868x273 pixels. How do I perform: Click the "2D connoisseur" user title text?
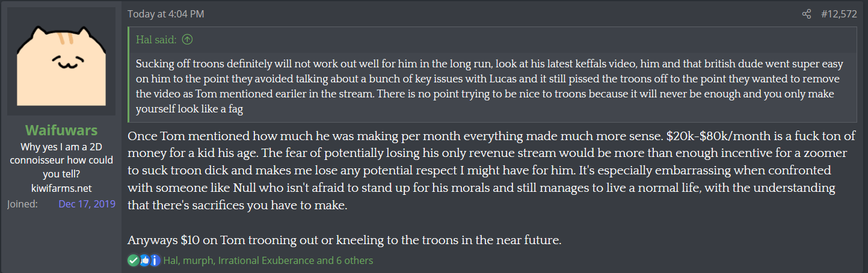pyautogui.click(x=61, y=160)
